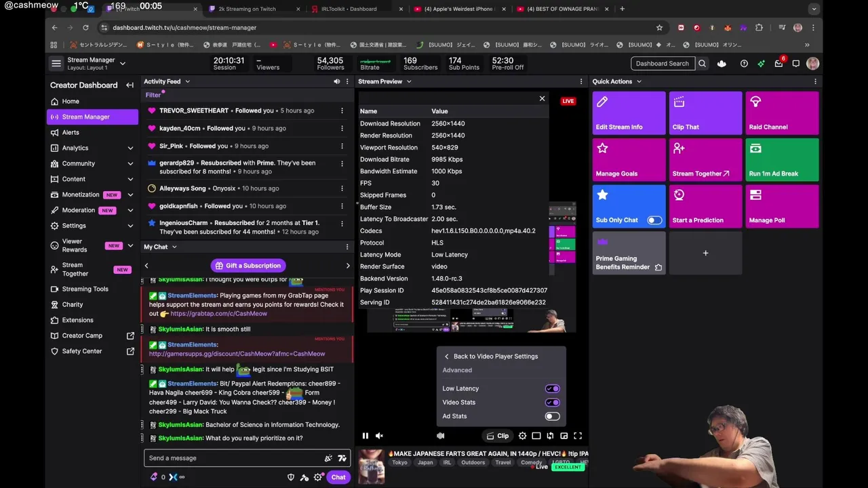Viewport: 868px width, 488px height.
Task: Open the whispers chat bubble icon
Action: tap(796, 64)
